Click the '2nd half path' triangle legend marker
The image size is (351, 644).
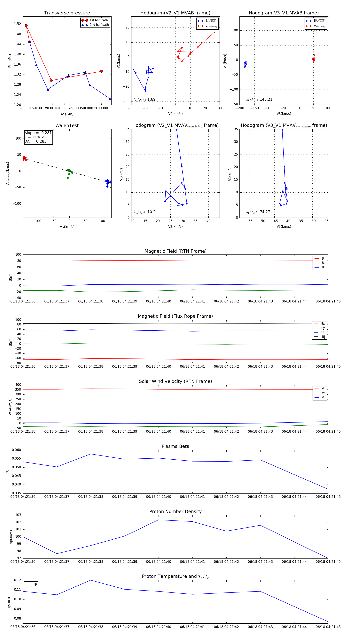pos(85,25)
